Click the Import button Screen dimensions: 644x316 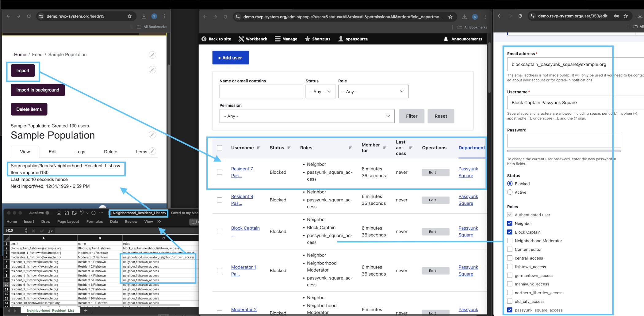click(x=23, y=70)
